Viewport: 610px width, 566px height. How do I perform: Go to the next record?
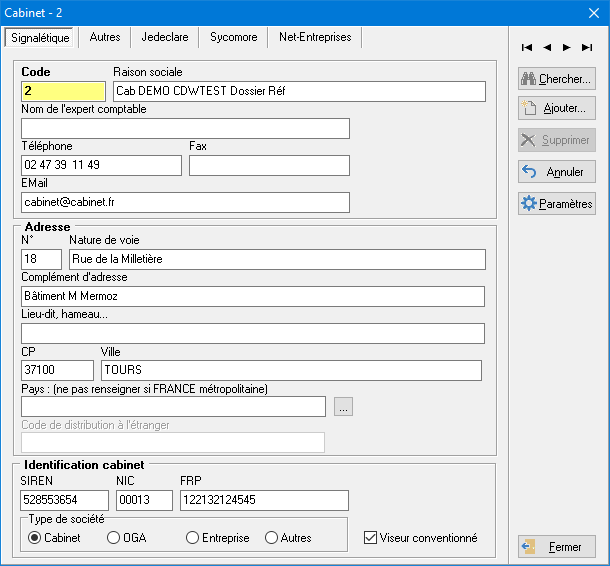[x=567, y=47]
